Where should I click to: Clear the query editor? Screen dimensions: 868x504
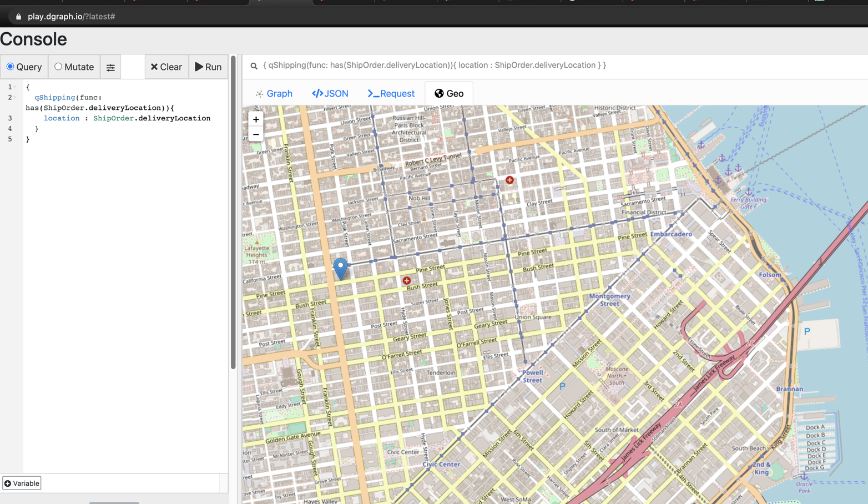point(166,67)
